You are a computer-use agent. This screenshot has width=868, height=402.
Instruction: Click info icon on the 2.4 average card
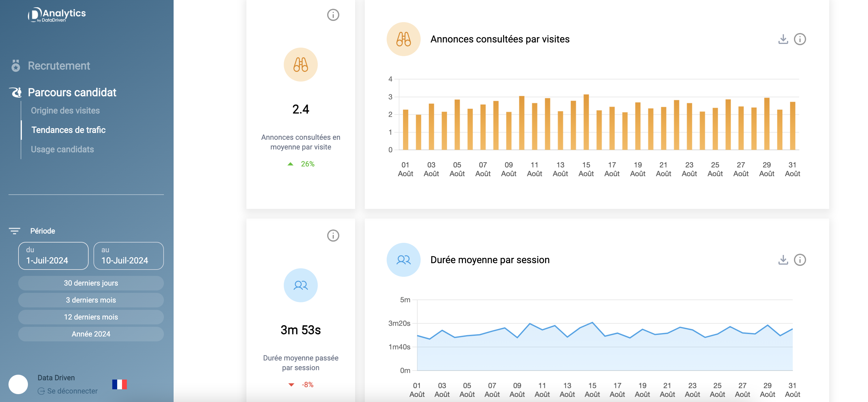[x=333, y=15]
